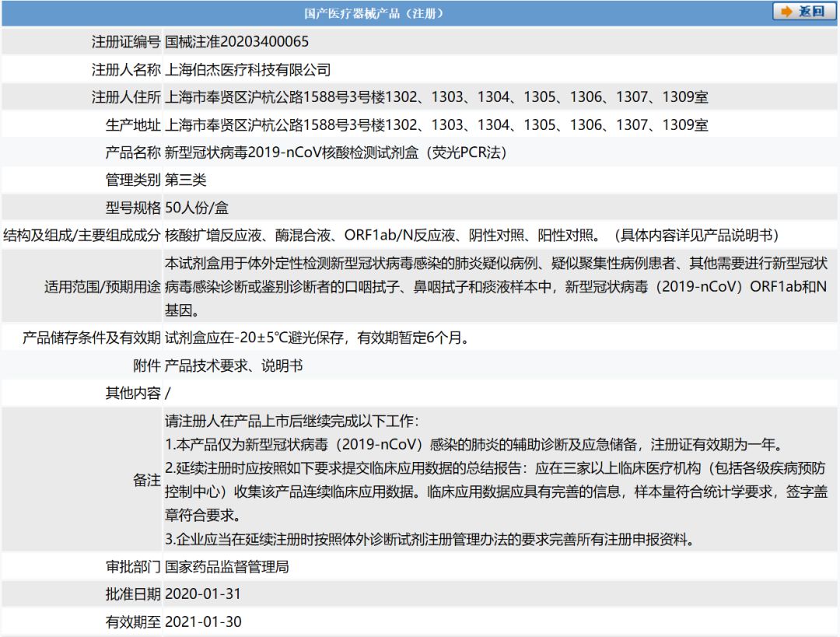
Task: Click remark line starting 请注册人在产品上市后
Action: 292,422
